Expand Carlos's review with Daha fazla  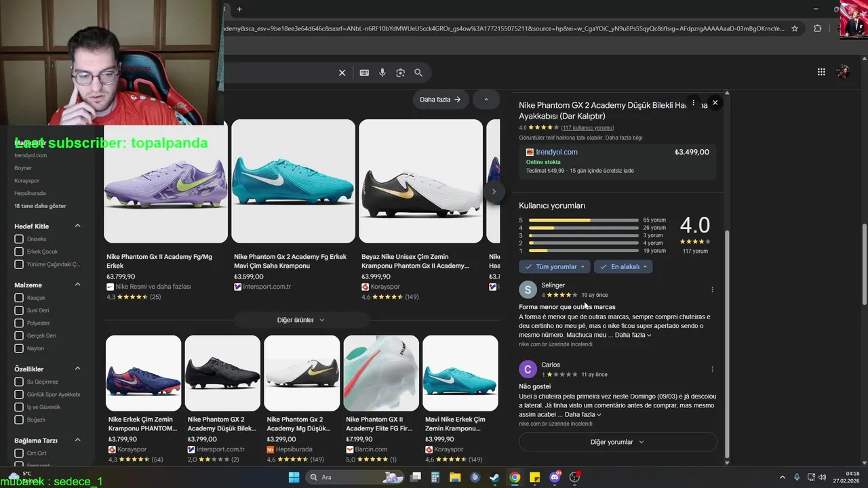(583, 414)
